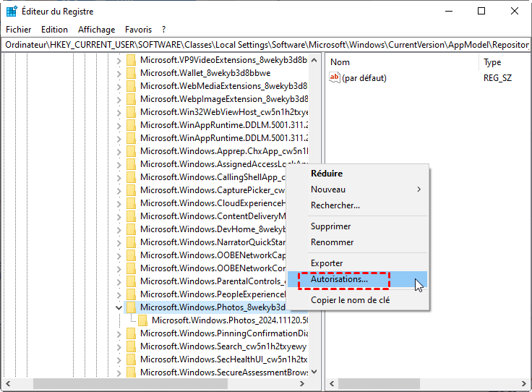The width and height of the screenshot is (532, 392).
Task: Expand Microsoft.Windows.Search_cw5n1h2txyewy node
Action: 119,347
